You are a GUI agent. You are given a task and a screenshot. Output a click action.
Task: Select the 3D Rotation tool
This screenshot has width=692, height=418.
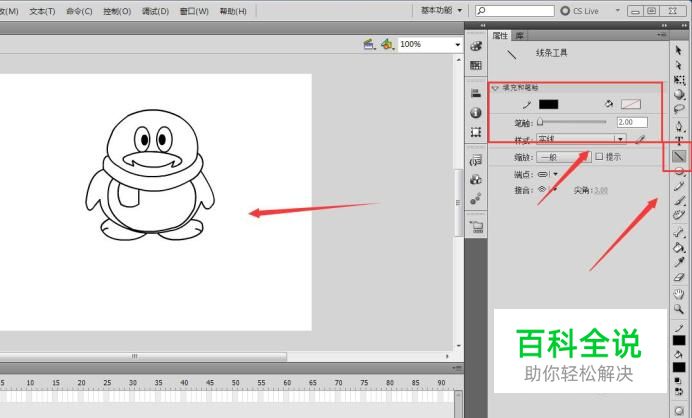point(679,94)
